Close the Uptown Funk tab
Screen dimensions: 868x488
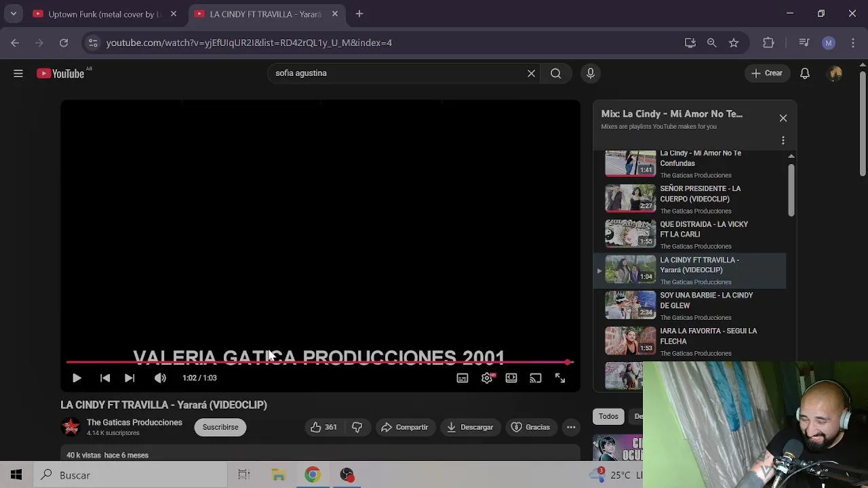pyautogui.click(x=174, y=14)
